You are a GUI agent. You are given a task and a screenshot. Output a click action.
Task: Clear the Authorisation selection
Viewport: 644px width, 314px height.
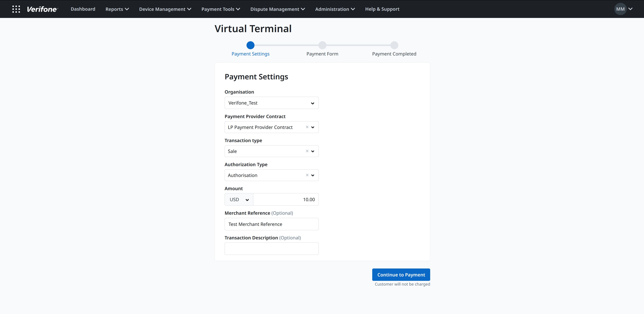pos(307,175)
